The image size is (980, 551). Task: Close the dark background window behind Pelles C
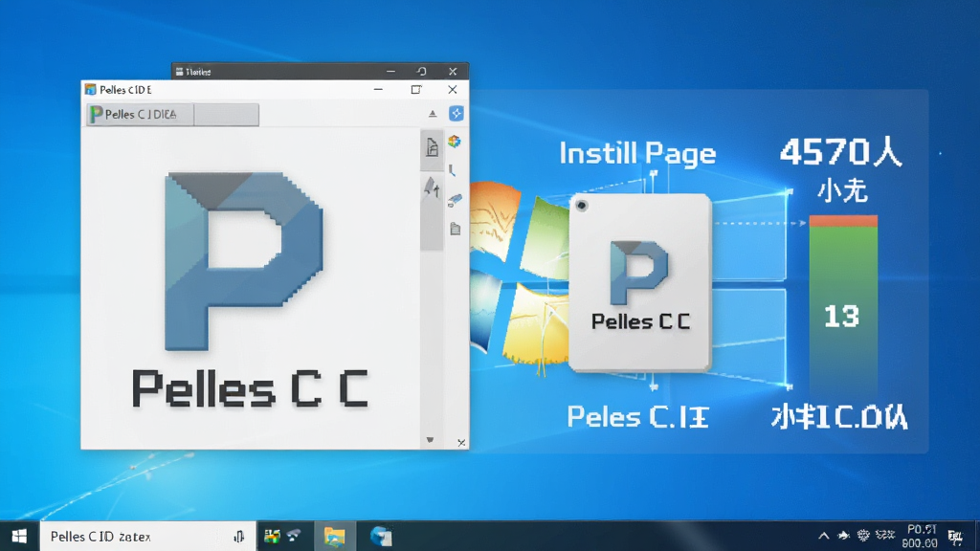click(453, 71)
